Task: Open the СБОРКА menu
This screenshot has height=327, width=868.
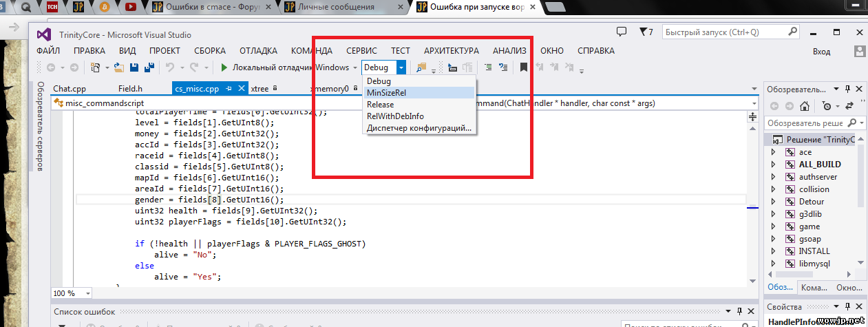Action: click(210, 51)
